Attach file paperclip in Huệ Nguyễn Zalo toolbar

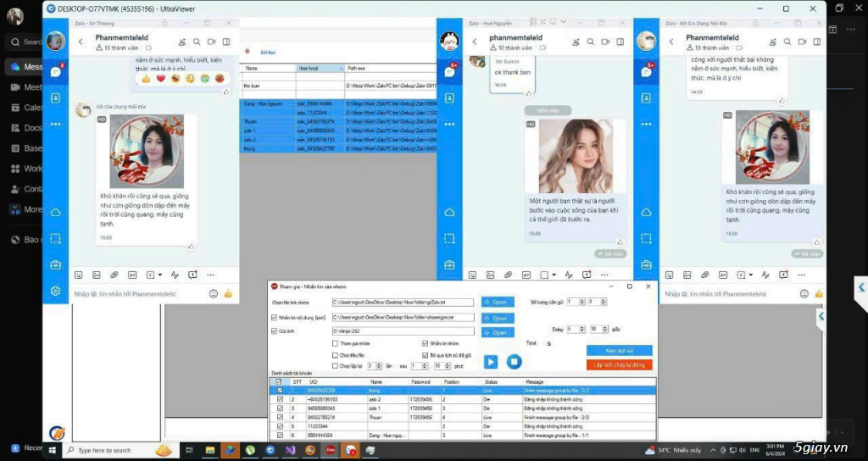tap(509, 275)
